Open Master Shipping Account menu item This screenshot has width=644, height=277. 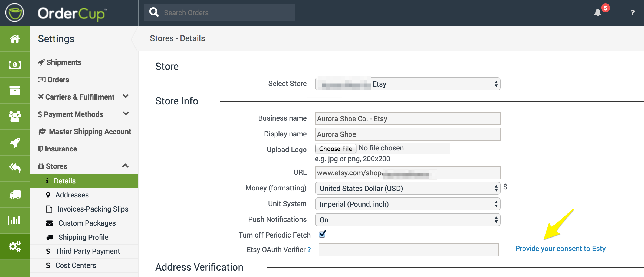(84, 131)
